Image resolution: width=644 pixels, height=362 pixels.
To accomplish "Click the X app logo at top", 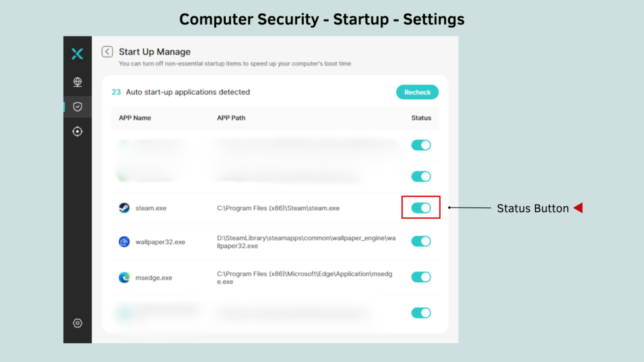I will click(x=77, y=54).
